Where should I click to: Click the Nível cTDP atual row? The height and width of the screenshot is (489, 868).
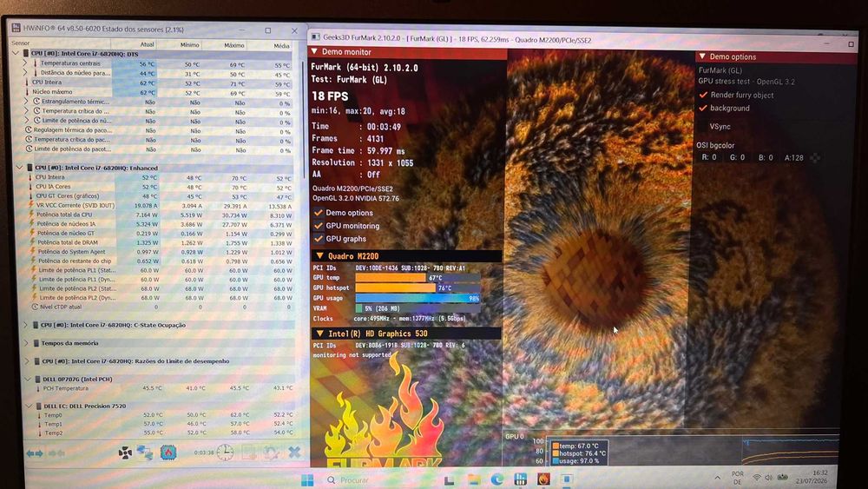click(x=161, y=307)
